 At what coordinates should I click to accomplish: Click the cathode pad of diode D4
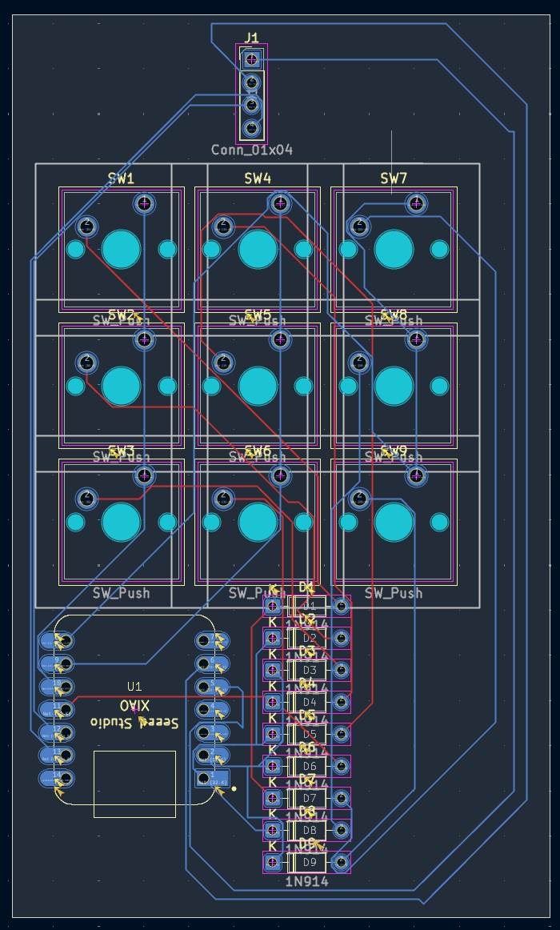(273, 702)
